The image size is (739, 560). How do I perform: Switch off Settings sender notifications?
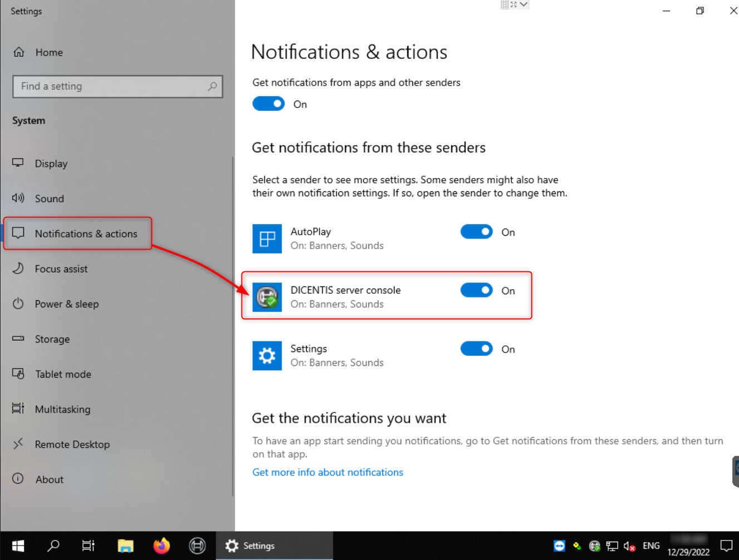point(476,349)
